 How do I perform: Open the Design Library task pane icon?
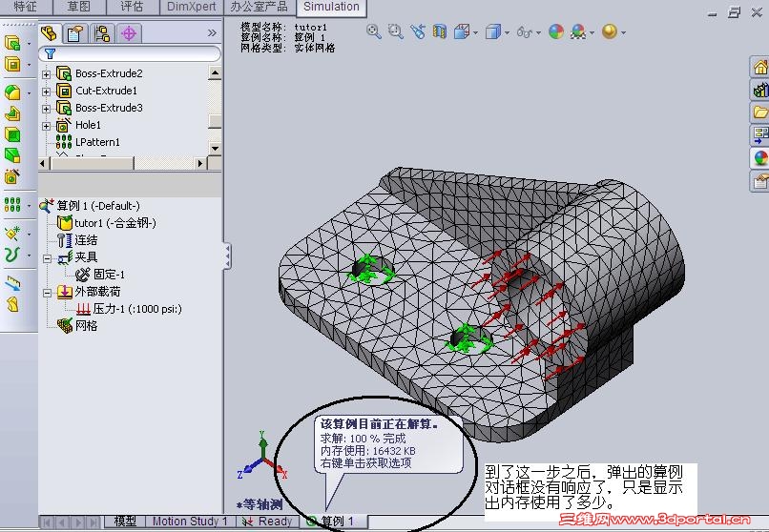pos(759,90)
